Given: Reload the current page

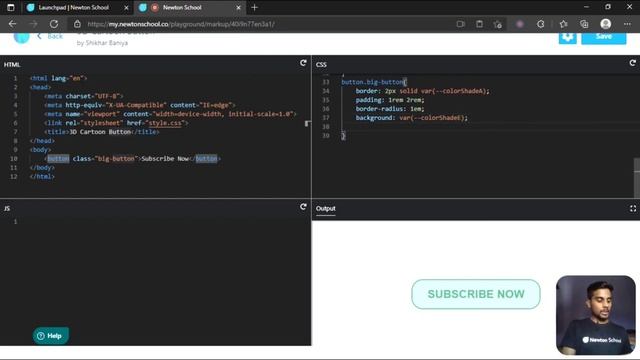Looking at the screenshot, I should tap(54, 24).
